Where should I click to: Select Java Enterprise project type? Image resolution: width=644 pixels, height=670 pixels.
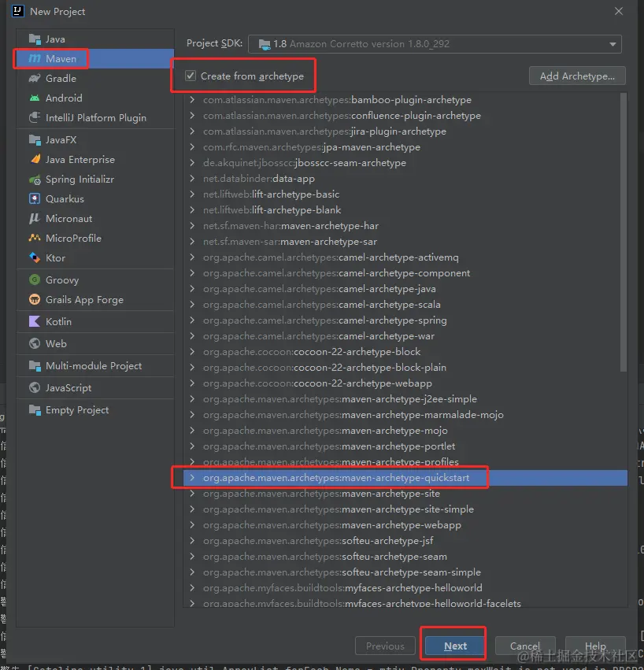pyautogui.click(x=95, y=159)
